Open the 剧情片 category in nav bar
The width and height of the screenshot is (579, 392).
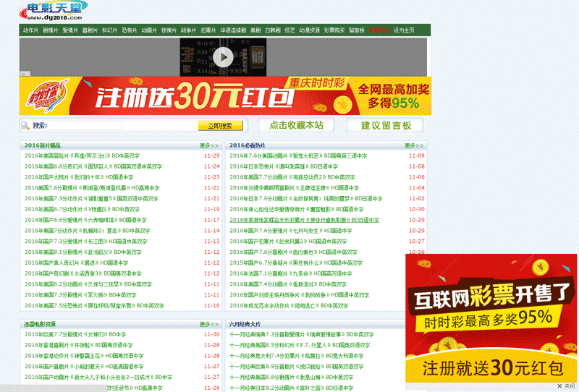point(50,30)
